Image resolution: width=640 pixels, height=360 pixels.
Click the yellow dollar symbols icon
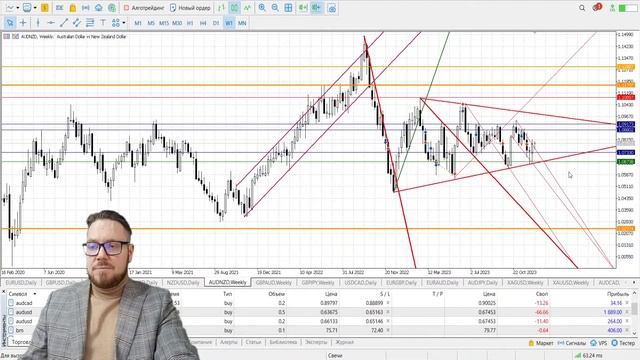coord(44,8)
